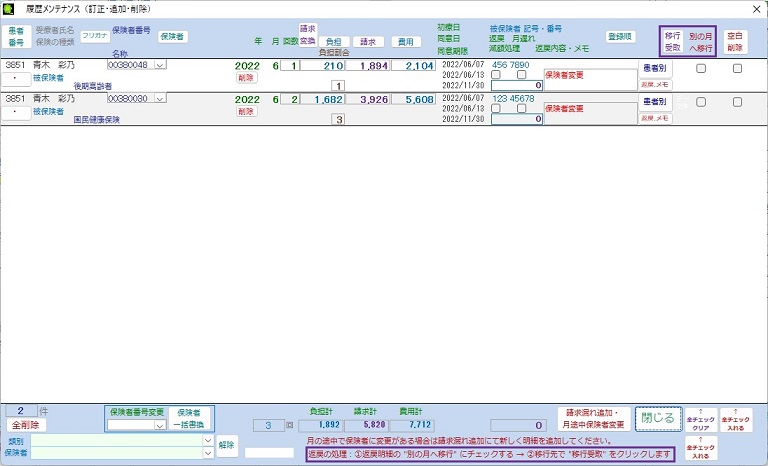Click the 負担 amount field showing 210

(x=322, y=66)
